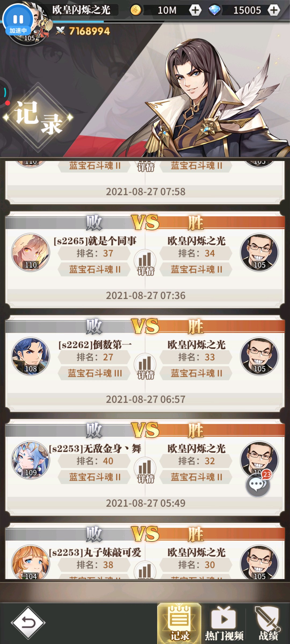View avatar of 倒数第一 level 108
The width and height of the screenshot is (290, 644).
(31, 356)
